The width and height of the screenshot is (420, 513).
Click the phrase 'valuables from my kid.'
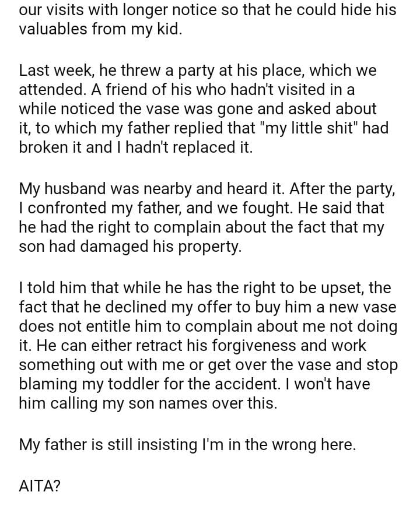click(100, 30)
